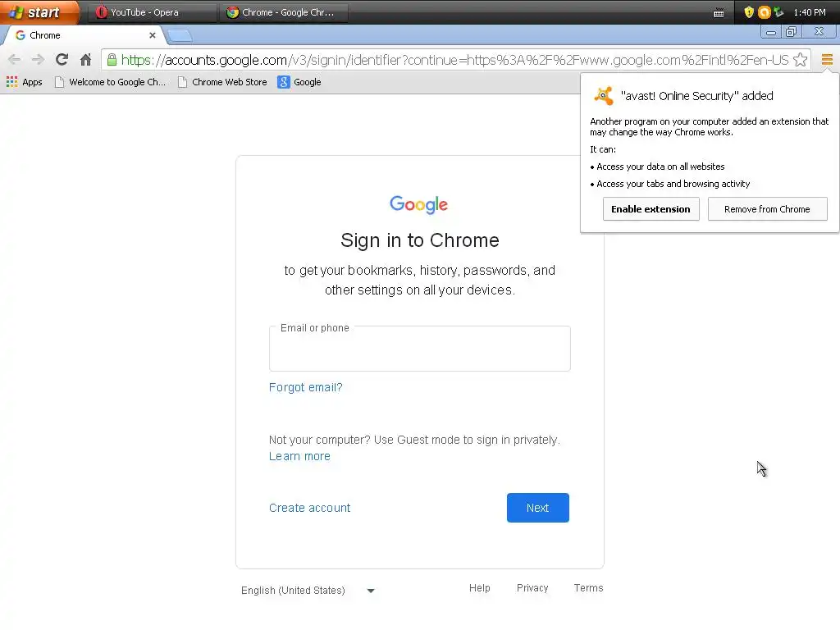Open Welcome to Google Chrome bookmark
The image size is (840, 630).
[x=111, y=82]
